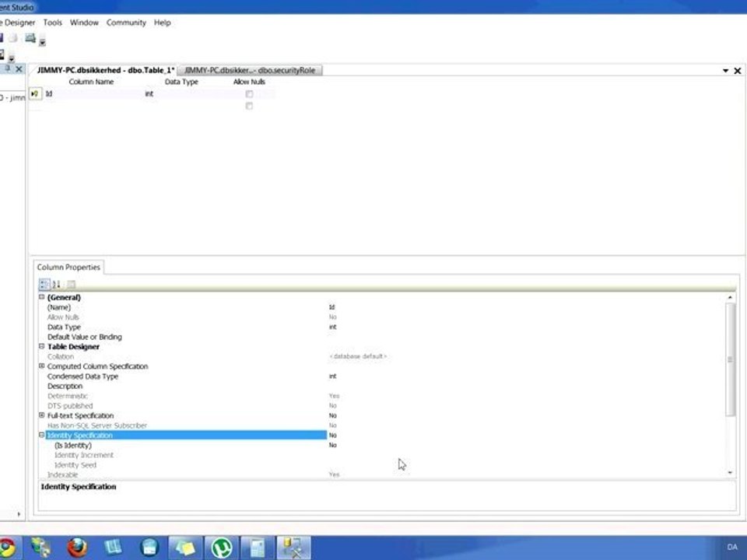Image resolution: width=747 pixels, height=560 pixels.
Task: Expand Computed Column Specification
Action: point(41,366)
